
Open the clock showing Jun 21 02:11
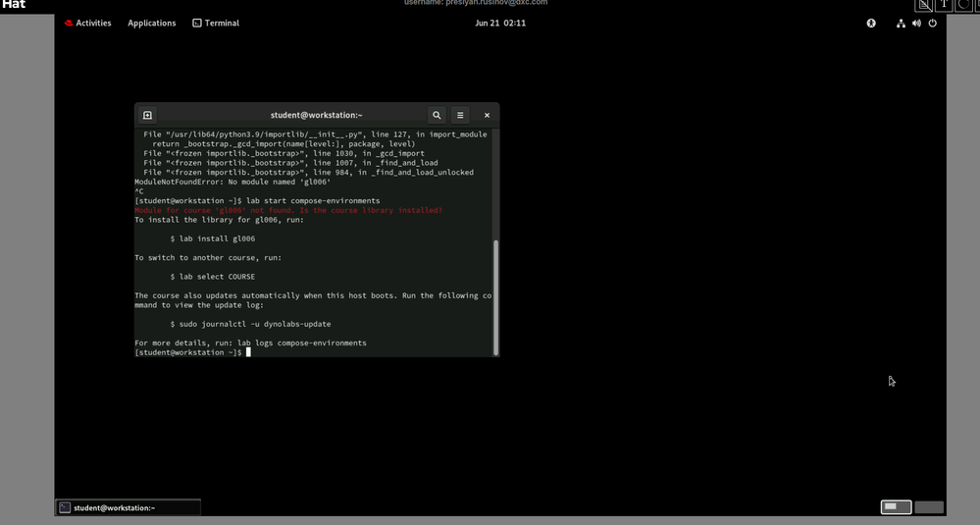click(500, 23)
